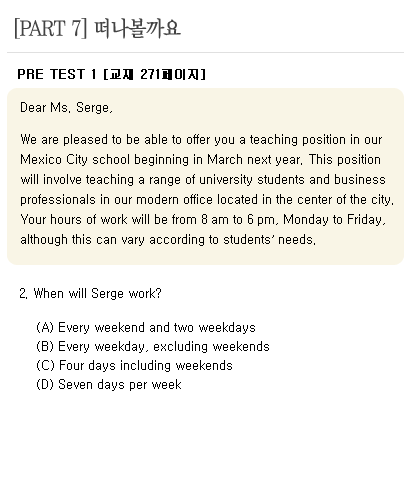Click "modern office" in the letter body
Screen dimensions: 410x480
point(174,200)
